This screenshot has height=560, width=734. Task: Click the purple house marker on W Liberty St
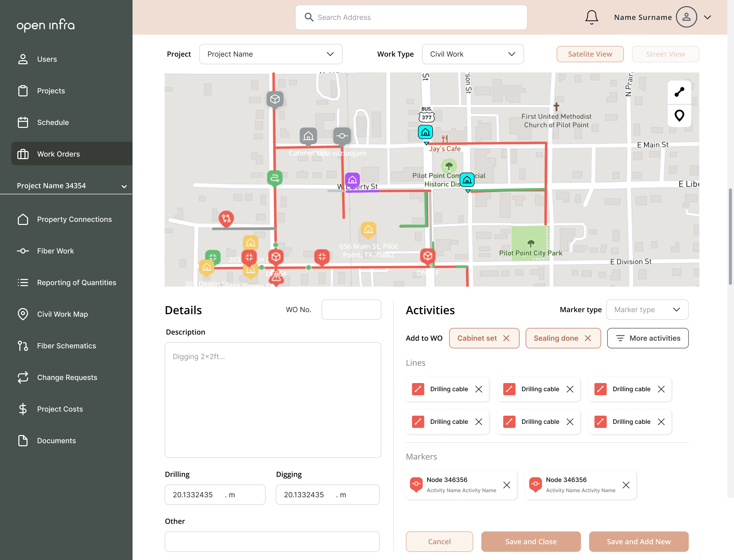352,181
